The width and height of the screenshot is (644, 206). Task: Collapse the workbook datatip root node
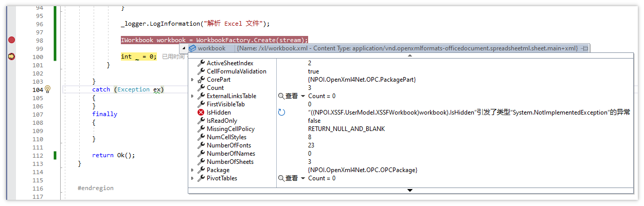point(184,48)
